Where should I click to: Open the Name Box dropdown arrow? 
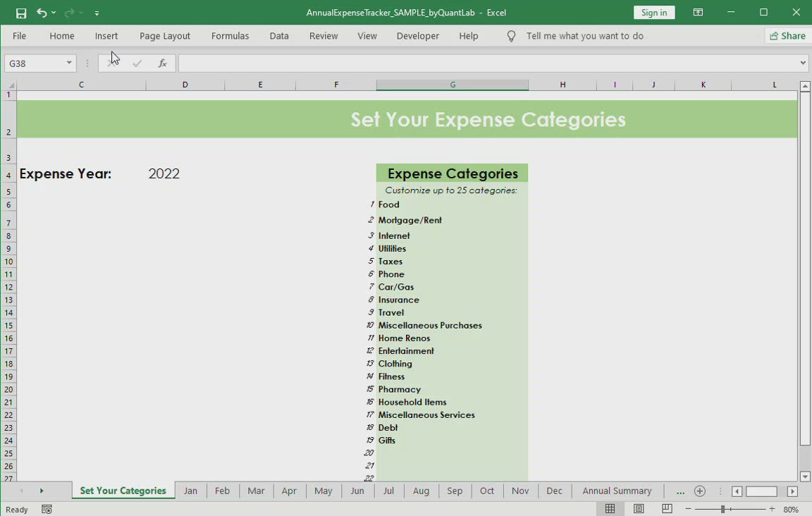coord(69,63)
